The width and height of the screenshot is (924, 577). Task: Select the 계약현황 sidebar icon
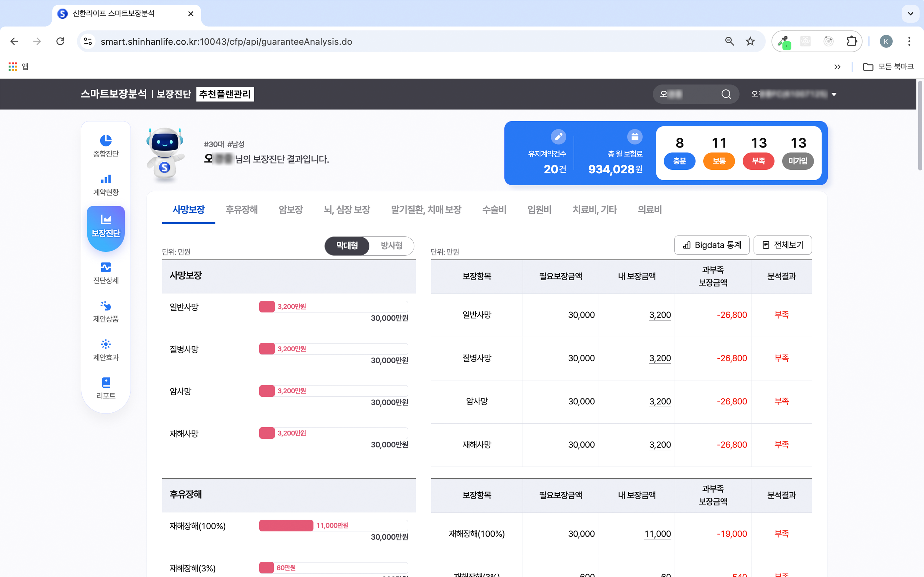click(x=106, y=184)
